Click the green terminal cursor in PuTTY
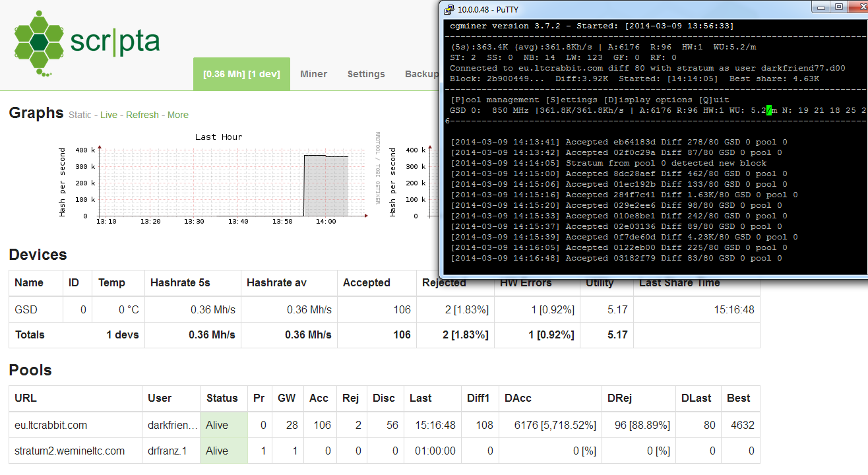The height and width of the screenshot is (475, 868). pyautogui.click(x=769, y=110)
